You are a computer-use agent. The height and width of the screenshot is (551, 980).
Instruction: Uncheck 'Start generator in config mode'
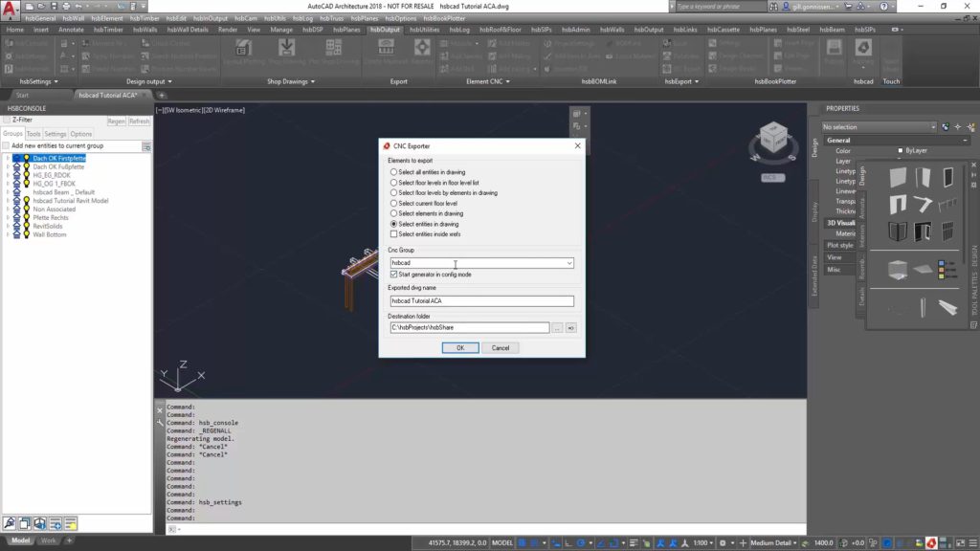pyautogui.click(x=393, y=275)
